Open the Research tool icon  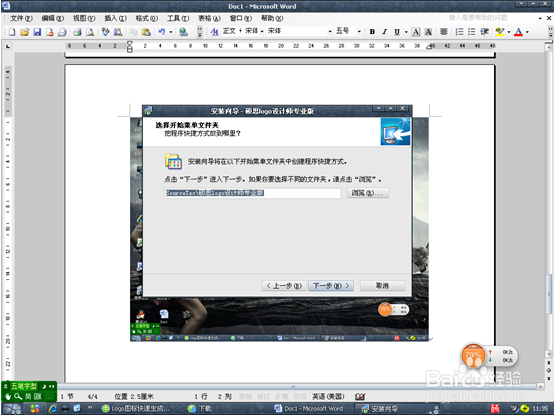click(118, 32)
